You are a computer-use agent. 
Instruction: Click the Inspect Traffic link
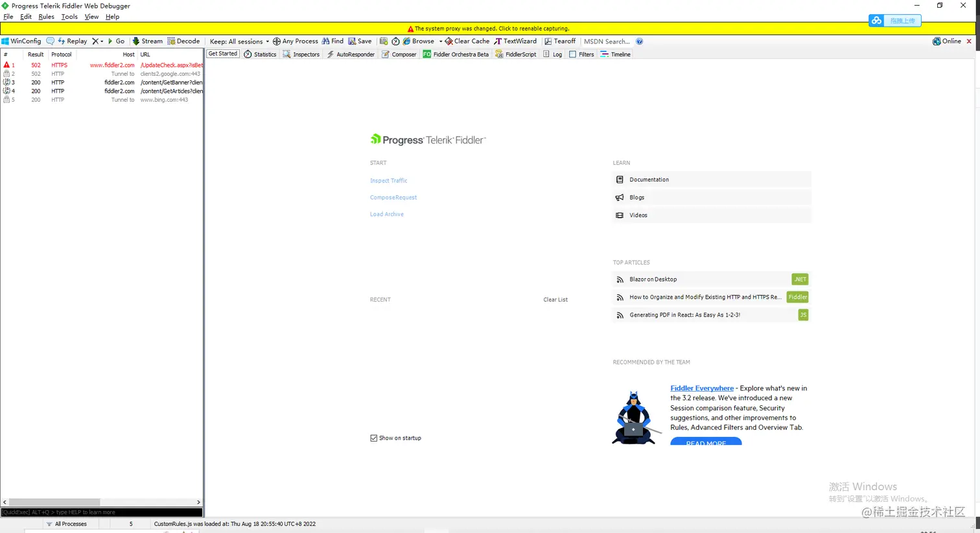tap(389, 181)
